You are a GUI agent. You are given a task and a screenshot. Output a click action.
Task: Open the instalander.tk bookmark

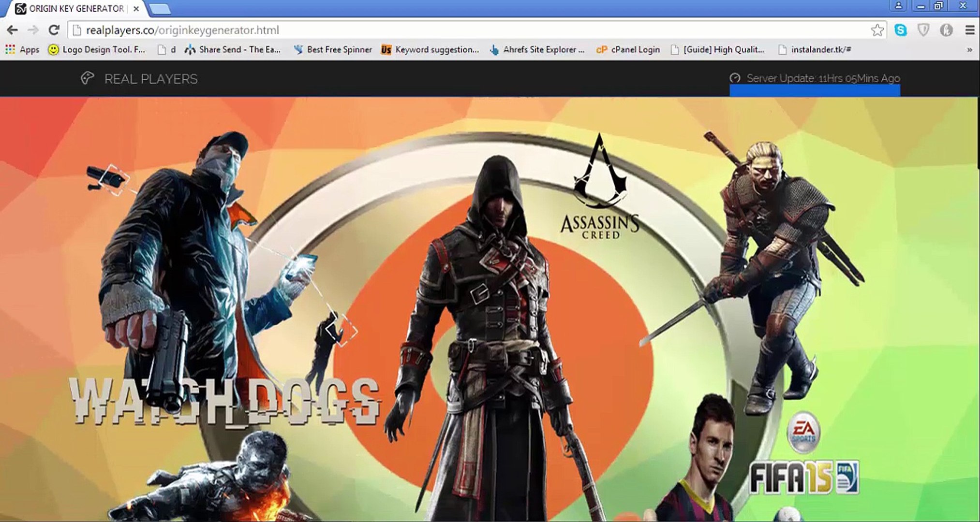click(x=815, y=49)
